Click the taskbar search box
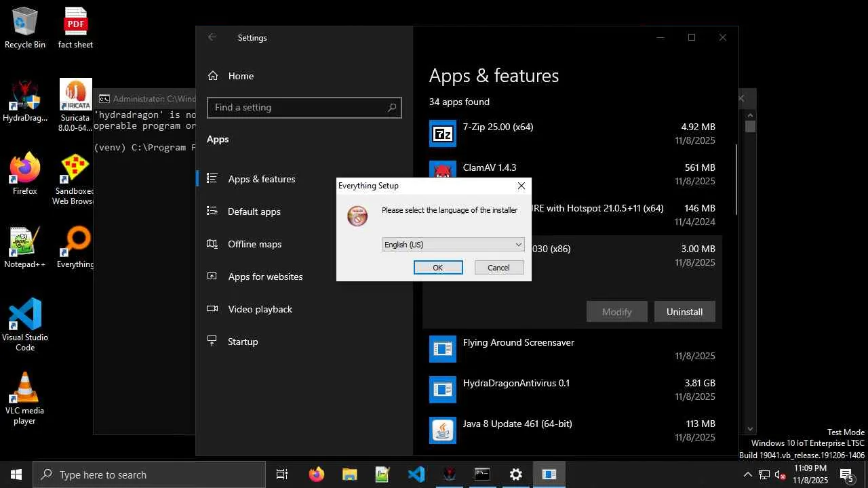868x488 pixels. coord(149,474)
